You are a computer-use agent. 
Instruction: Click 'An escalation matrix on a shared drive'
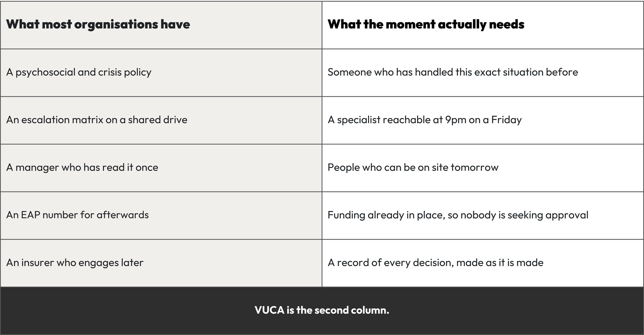click(x=161, y=120)
